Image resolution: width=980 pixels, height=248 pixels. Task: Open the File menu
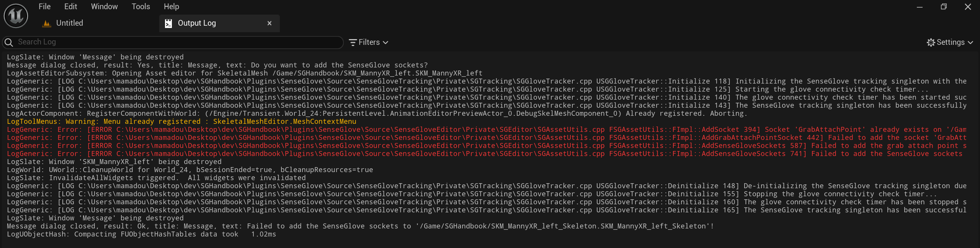[44, 6]
